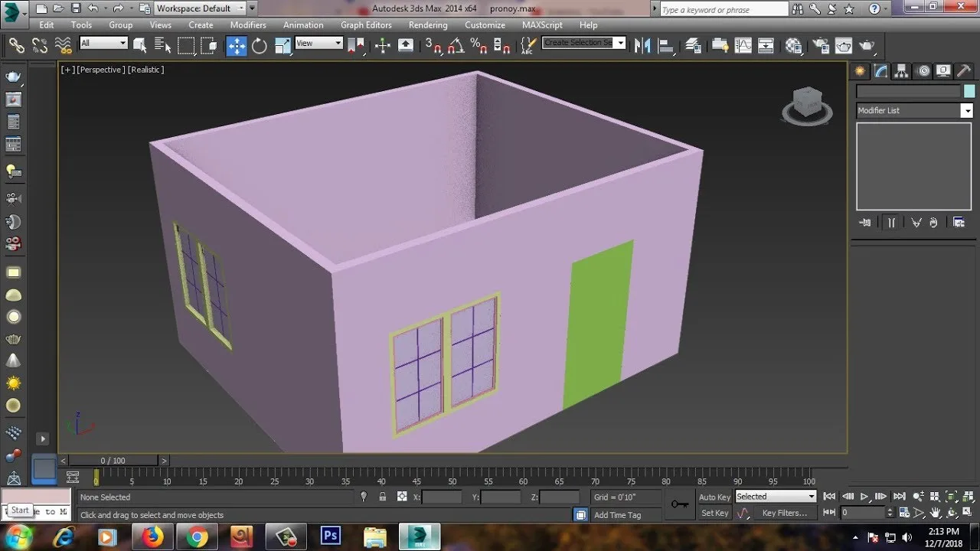
Task: Click the Bind to Space Warp tool
Action: (x=64, y=46)
